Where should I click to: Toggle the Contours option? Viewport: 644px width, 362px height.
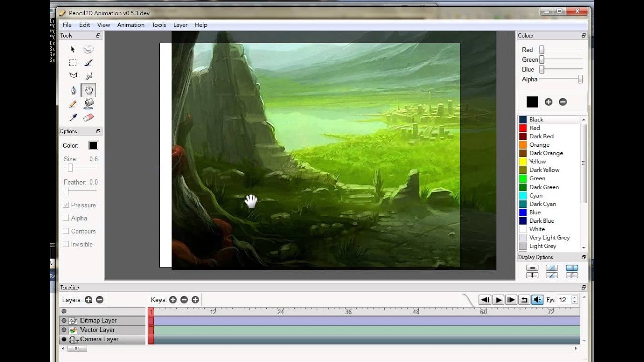66,231
